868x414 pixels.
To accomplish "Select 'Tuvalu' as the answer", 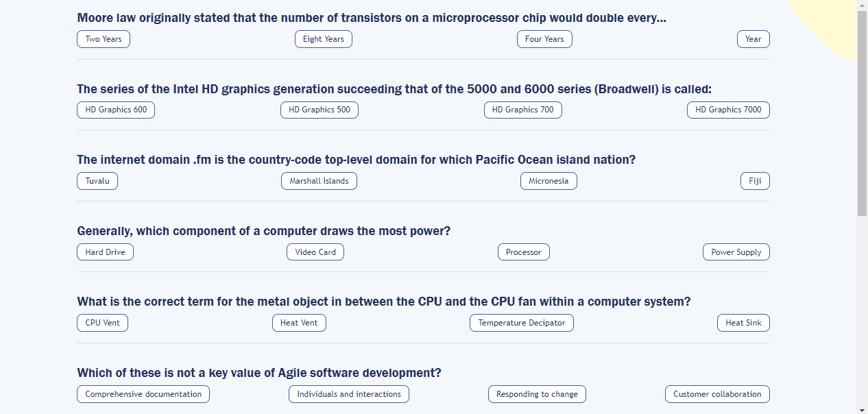I will [x=97, y=181].
